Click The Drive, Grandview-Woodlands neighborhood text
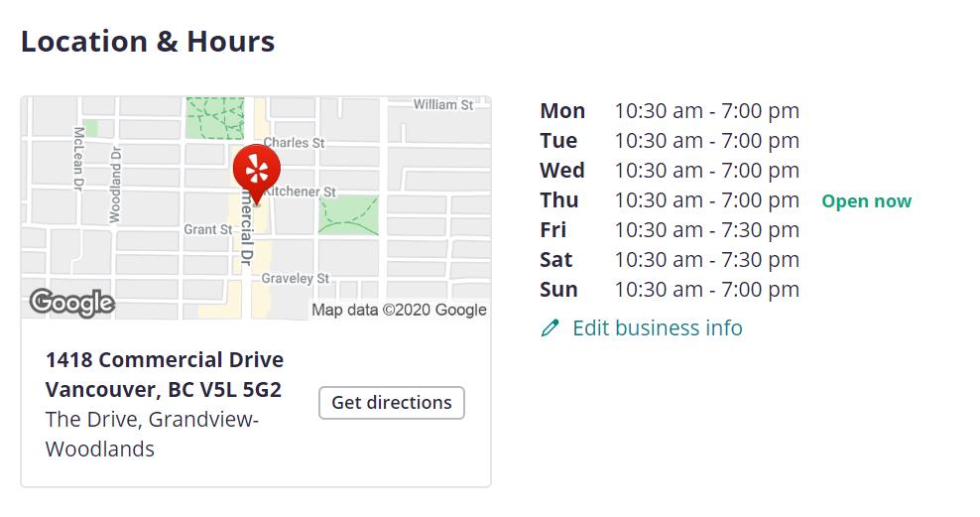This screenshot has height=517, width=980. (152, 434)
